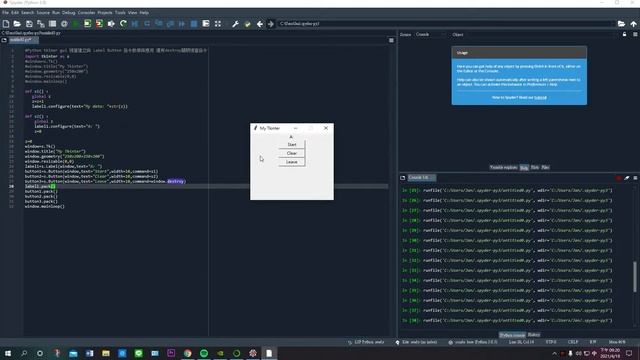
Task: Open editor pane options hamburger menu
Action: click(391, 40)
